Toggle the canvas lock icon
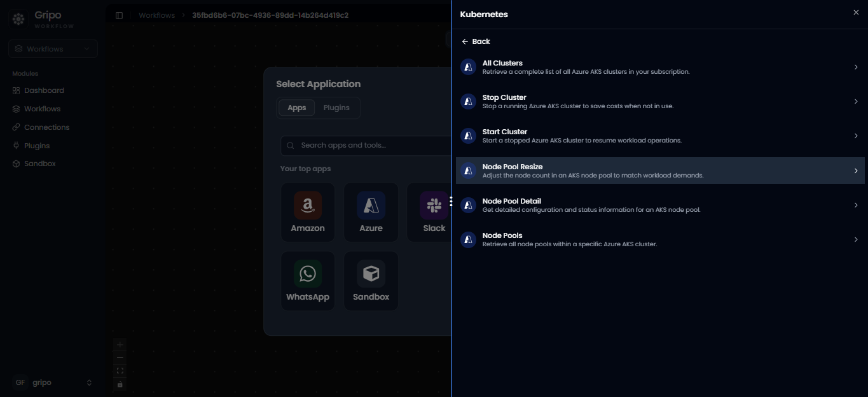 coord(120,384)
